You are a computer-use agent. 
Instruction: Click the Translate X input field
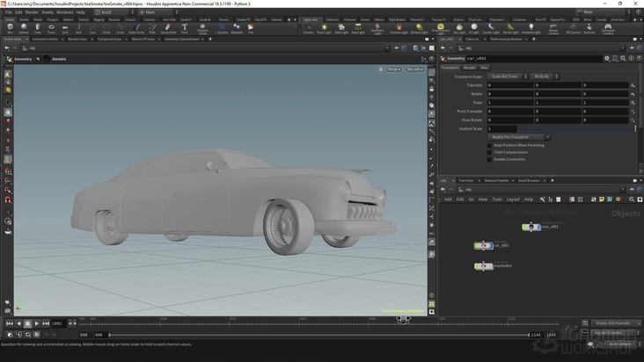[x=509, y=85]
